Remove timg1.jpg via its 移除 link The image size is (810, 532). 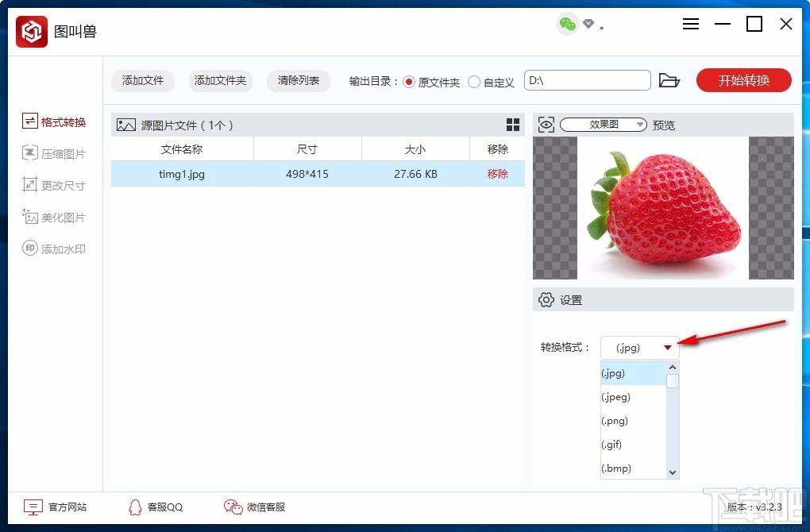click(497, 173)
